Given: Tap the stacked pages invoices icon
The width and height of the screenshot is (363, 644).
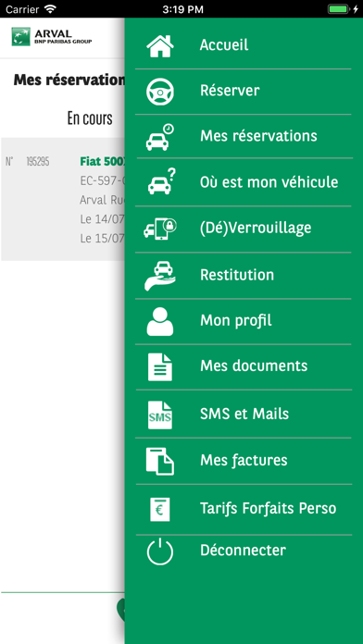Looking at the screenshot, I should pyautogui.click(x=160, y=461).
